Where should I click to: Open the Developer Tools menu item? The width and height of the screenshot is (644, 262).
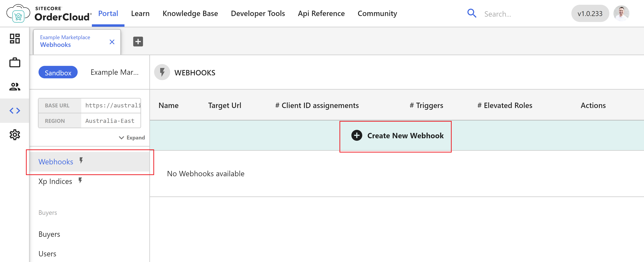coord(258,14)
